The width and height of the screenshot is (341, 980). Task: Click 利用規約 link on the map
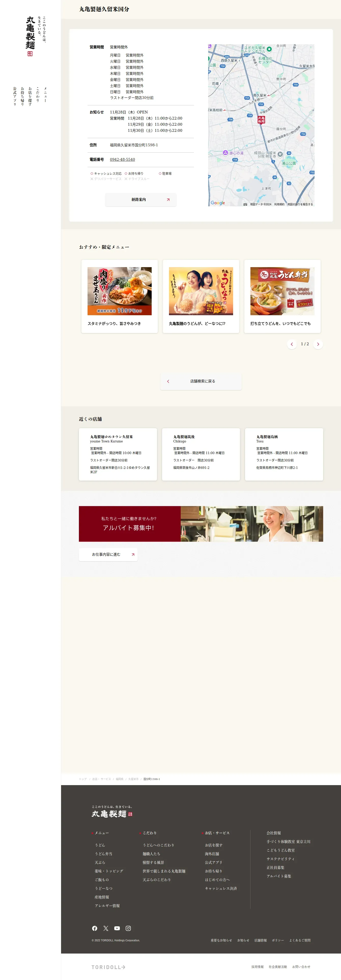point(279,204)
